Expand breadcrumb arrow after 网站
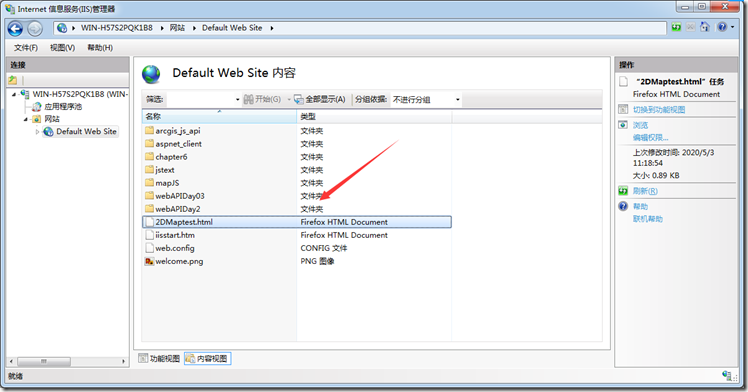The width and height of the screenshot is (748, 392). tap(194, 28)
